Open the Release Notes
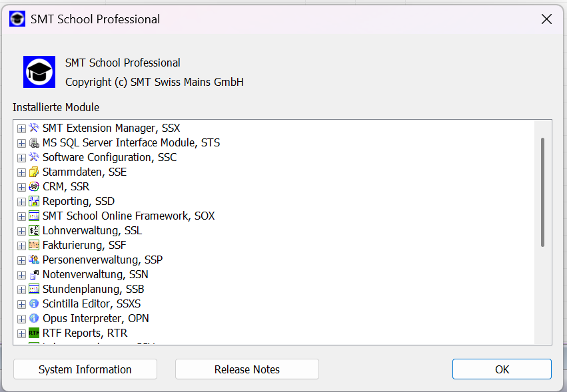 coord(247,369)
